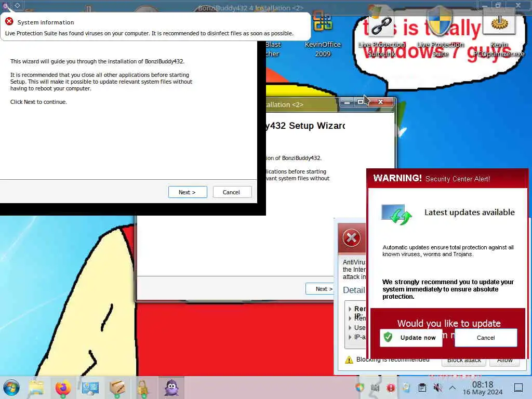Open the clipboard tray icon
532x399 pixels.
(422, 388)
